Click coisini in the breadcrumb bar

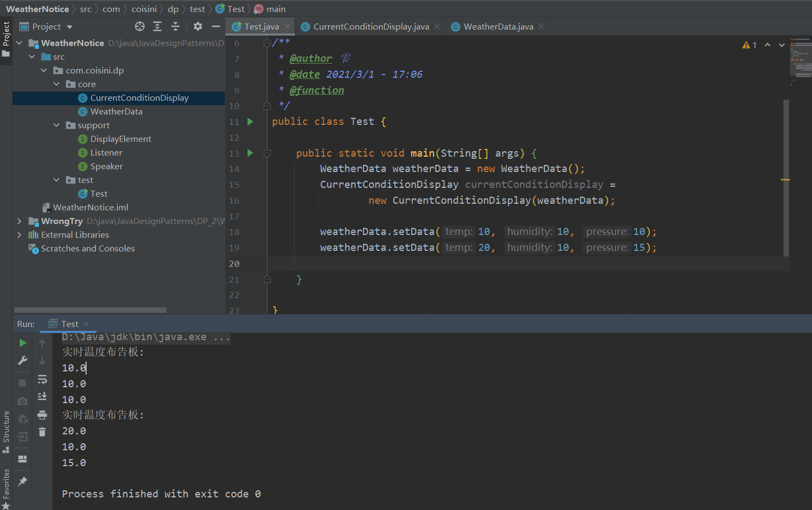tap(144, 9)
